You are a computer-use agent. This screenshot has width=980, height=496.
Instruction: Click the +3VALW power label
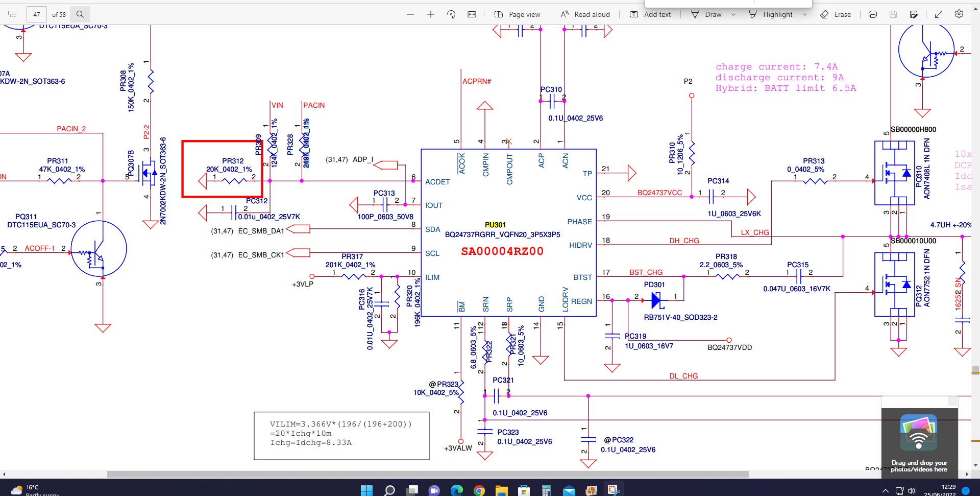[458, 448]
